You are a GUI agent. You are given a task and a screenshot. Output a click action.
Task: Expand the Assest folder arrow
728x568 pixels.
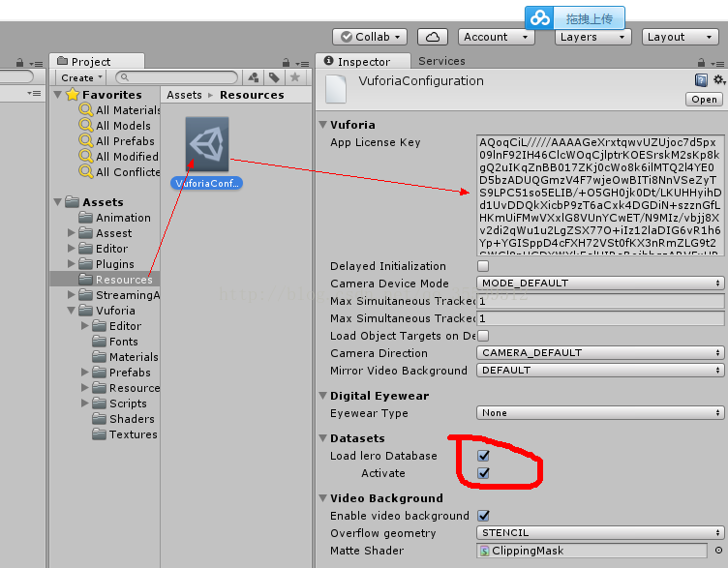coord(72,232)
